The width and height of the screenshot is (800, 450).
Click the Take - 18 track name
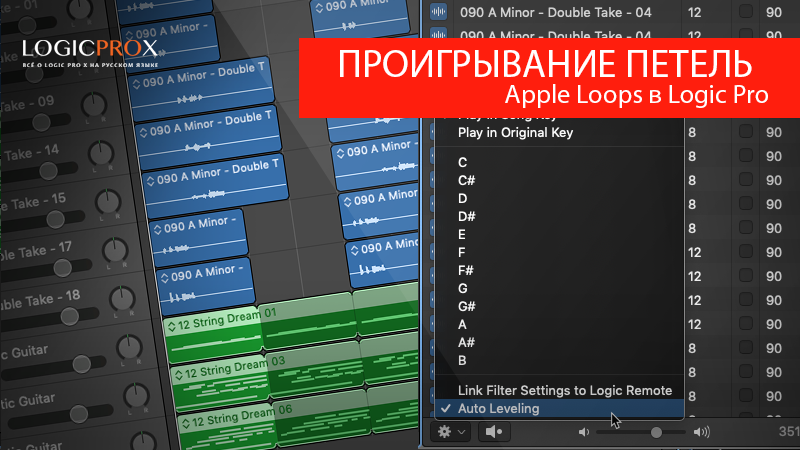pyautogui.click(x=40, y=299)
